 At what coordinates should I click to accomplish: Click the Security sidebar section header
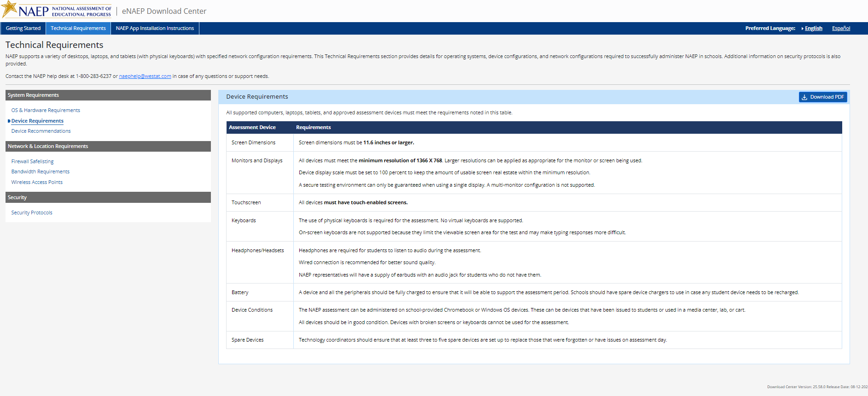[108, 197]
